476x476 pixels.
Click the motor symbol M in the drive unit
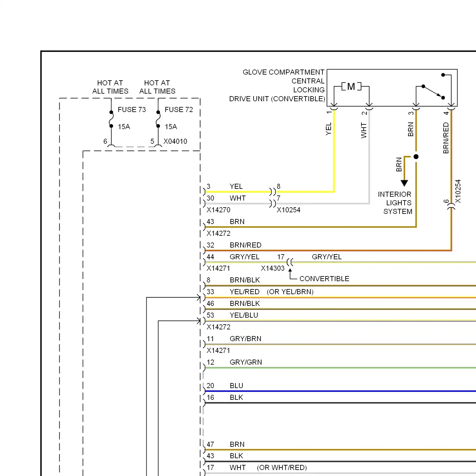(x=351, y=86)
